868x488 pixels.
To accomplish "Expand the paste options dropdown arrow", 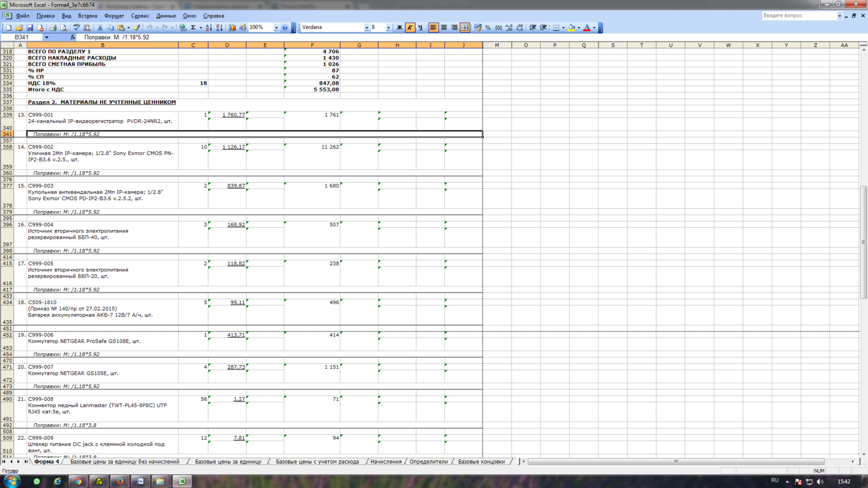I will [128, 27].
